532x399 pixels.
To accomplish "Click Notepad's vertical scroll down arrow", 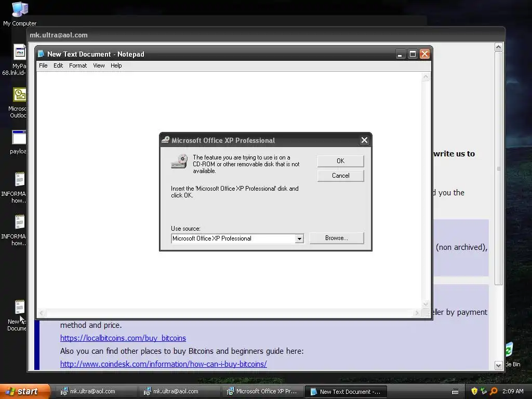I will (x=425, y=304).
